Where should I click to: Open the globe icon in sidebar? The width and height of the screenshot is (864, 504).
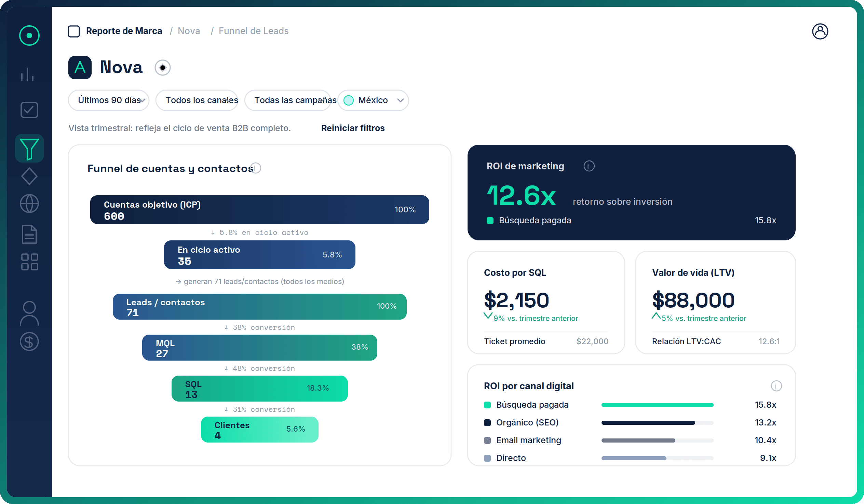(x=29, y=204)
